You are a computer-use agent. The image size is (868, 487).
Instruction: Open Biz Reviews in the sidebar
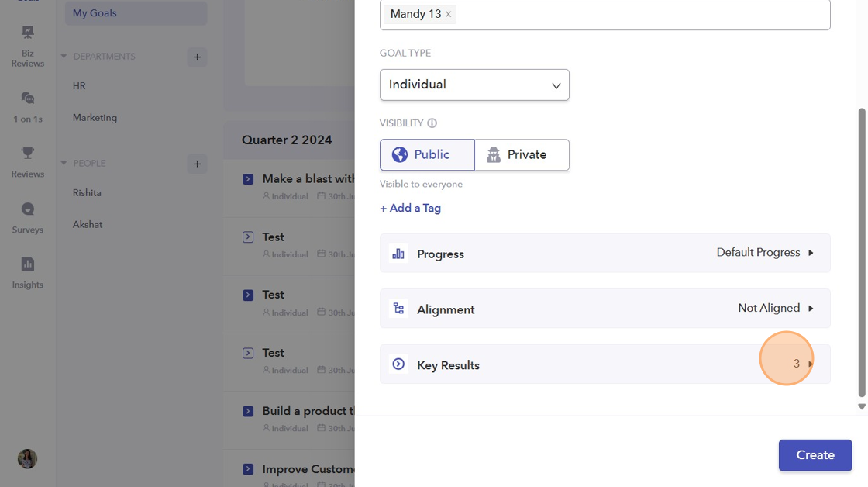[x=28, y=45]
